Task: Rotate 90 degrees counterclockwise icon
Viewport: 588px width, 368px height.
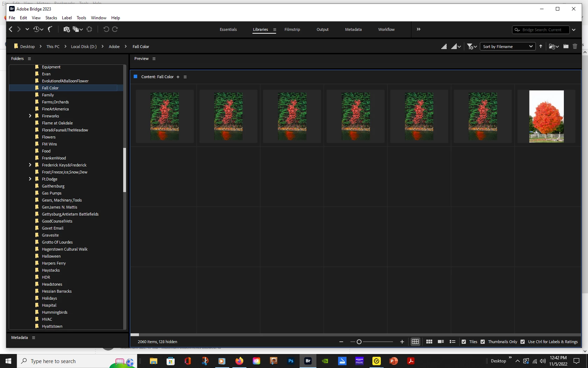Action: pyautogui.click(x=106, y=29)
